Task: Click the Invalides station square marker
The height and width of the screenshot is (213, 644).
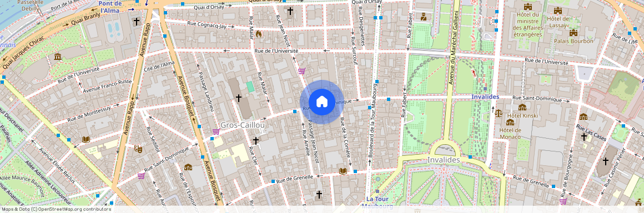Action: [x=485, y=89]
